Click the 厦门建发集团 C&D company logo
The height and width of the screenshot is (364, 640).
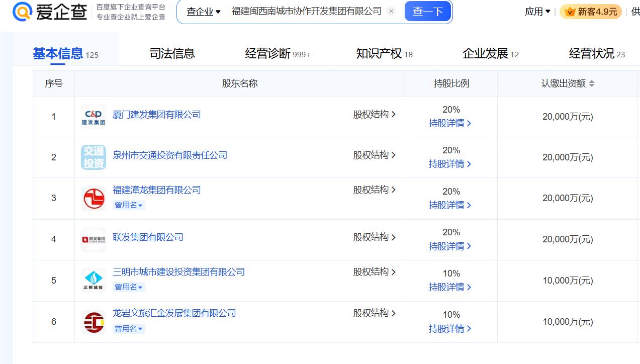[x=94, y=117]
